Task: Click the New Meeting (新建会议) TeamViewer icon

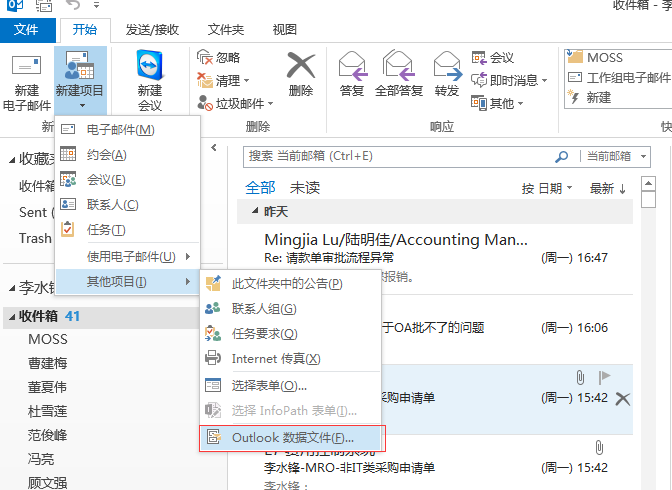Action: [x=149, y=66]
